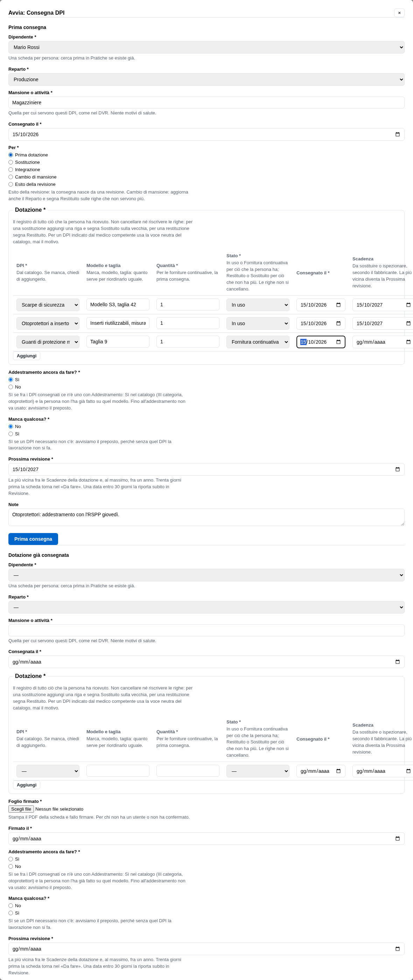Open calendar icon of filled 'Prossima revisione' 15/10/2027 field

397,469
